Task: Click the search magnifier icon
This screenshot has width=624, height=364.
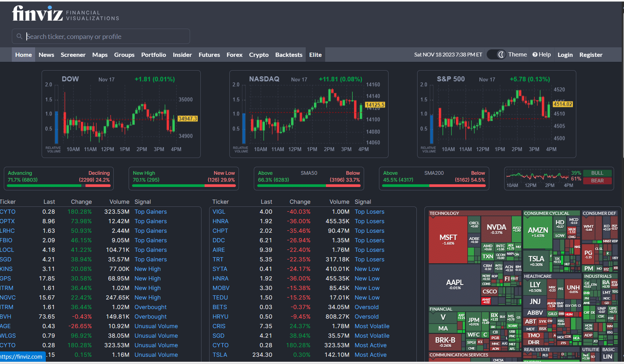Action: coord(19,36)
